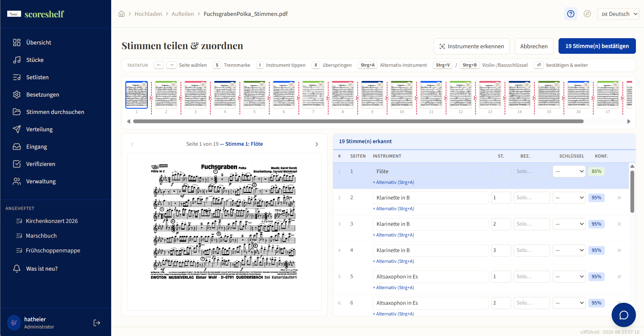This screenshot has width=644, height=336.
Task: Delete the Altsaxophon in Es row 5
Action: [x=619, y=277]
